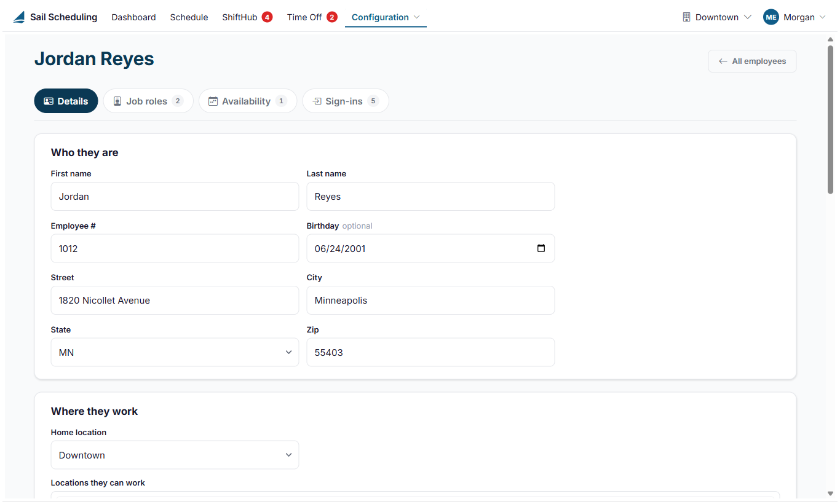This screenshot has height=504, width=840.
Task: Click the Availability calendar icon
Action: 213,101
